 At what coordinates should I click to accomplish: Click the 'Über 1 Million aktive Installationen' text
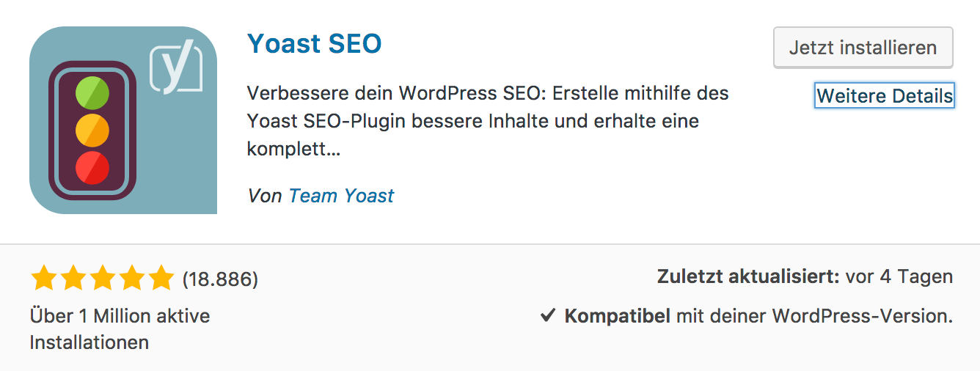120,328
